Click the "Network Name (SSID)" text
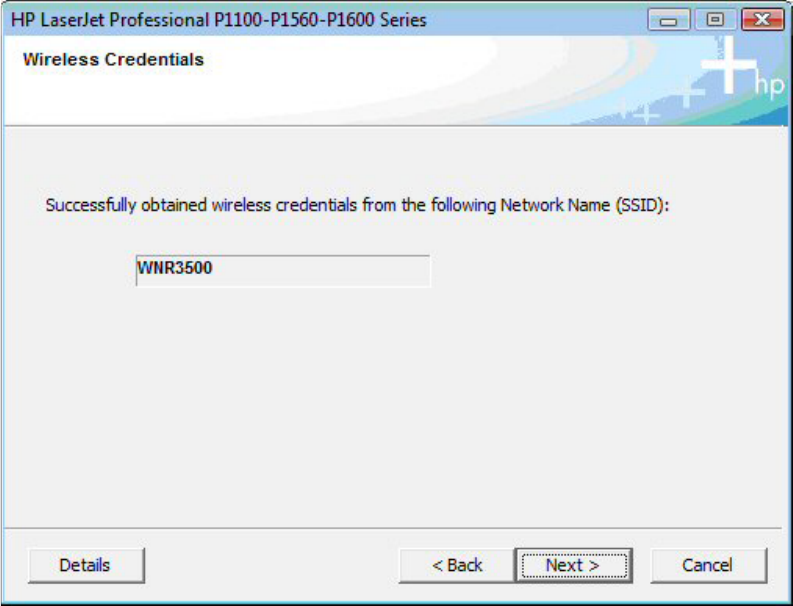 (x=582, y=205)
